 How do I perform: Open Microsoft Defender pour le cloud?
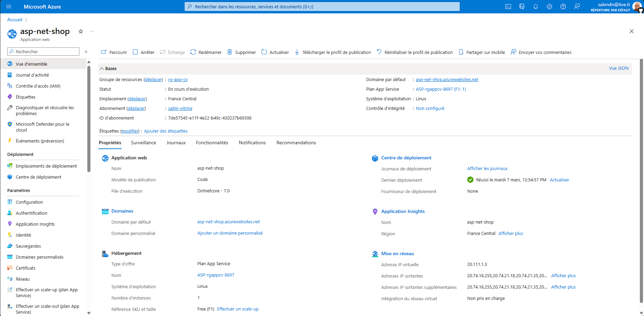[43, 127]
